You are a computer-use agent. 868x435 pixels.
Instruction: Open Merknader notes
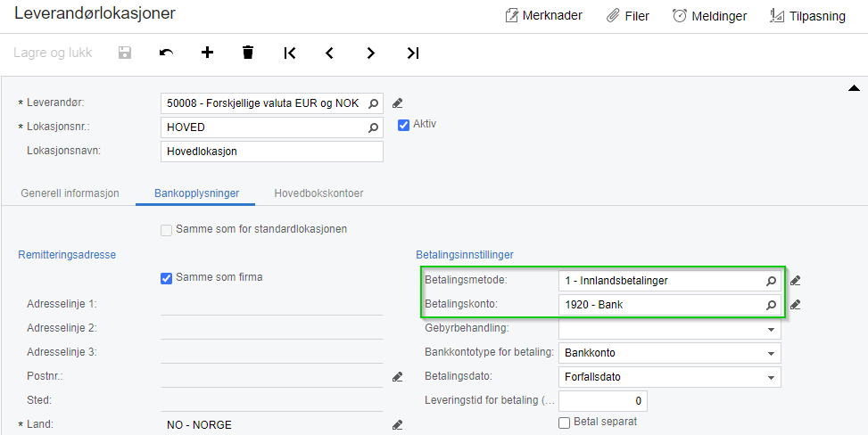click(x=543, y=16)
